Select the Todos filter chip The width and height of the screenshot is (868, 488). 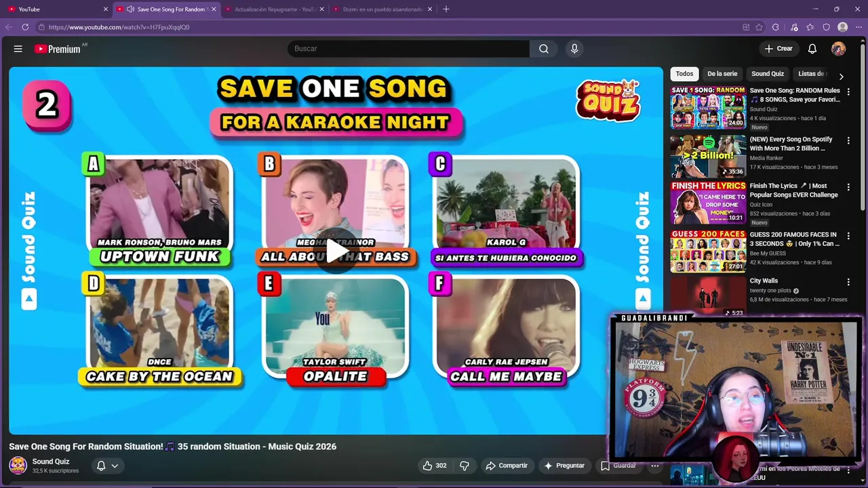(x=685, y=74)
